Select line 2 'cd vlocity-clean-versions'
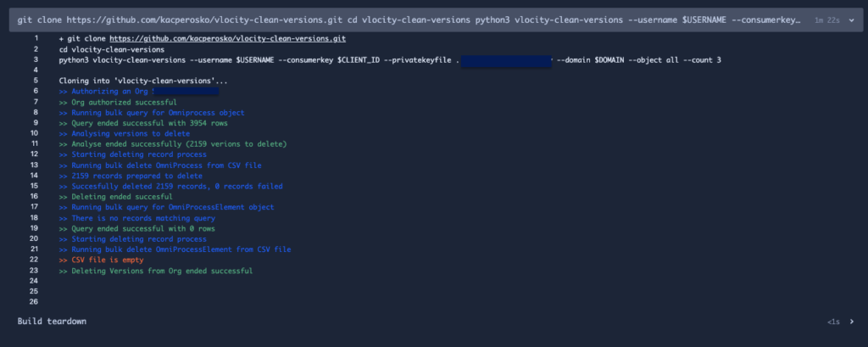868x347 pixels. (113, 49)
